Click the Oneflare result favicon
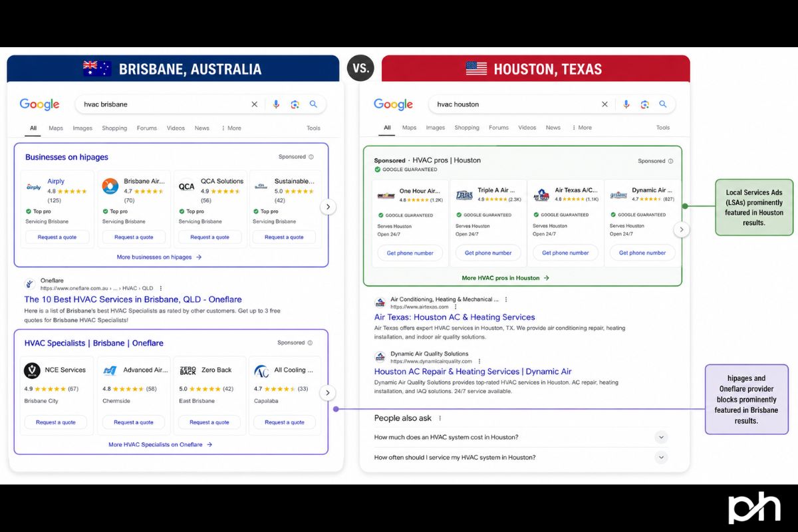 [30, 284]
